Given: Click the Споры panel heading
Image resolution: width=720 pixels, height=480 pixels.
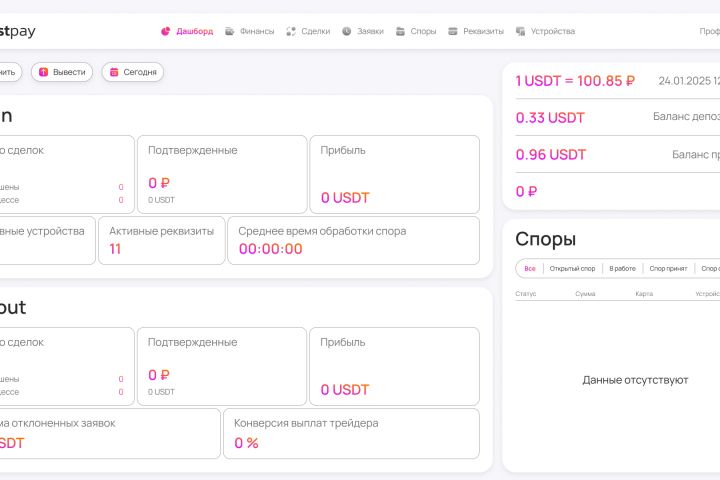Looking at the screenshot, I should click(546, 239).
